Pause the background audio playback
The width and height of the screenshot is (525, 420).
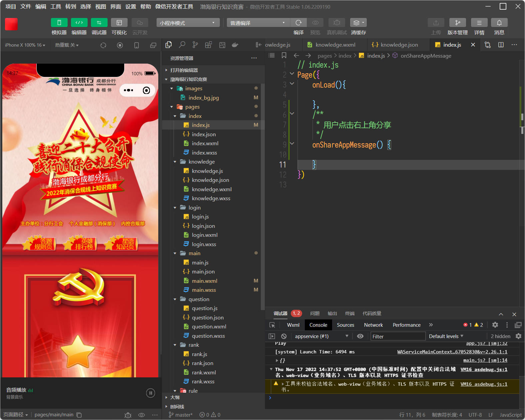(151, 393)
